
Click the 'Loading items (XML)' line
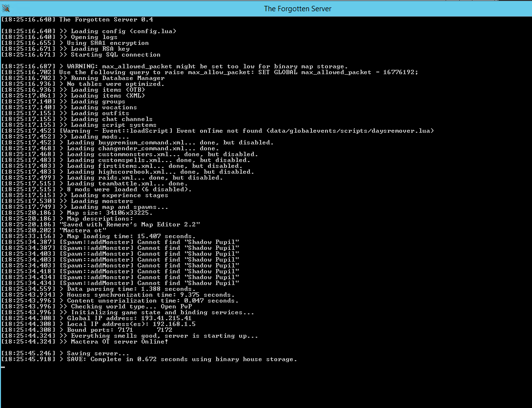pyautogui.click(x=73, y=96)
